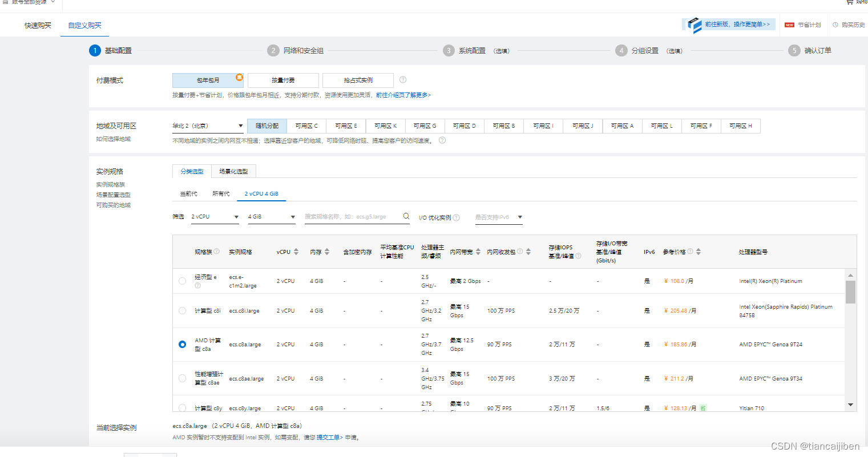Select 抢占式实例 billing mode
This screenshot has height=457, width=868.
pos(358,80)
